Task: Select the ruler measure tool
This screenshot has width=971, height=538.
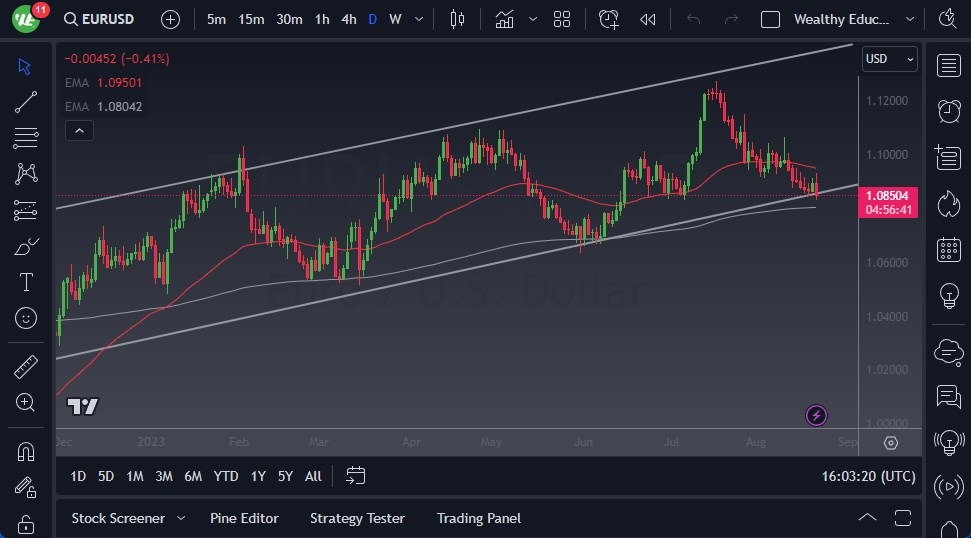Action: click(26, 367)
